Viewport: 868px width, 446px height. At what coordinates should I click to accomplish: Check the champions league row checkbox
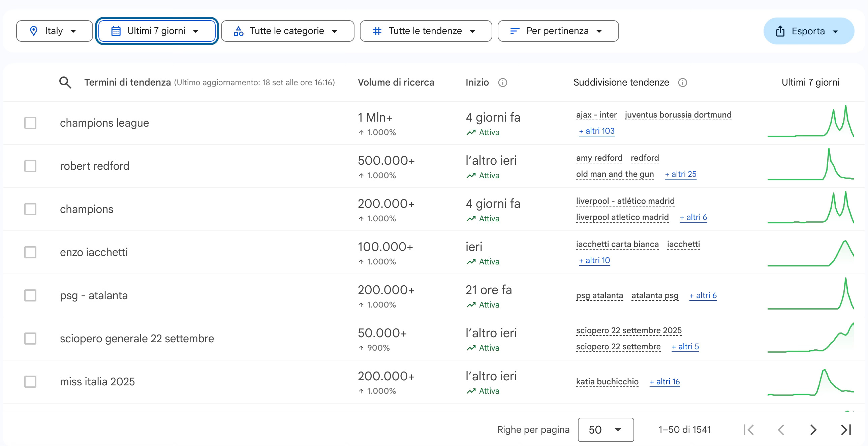click(x=30, y=123)
